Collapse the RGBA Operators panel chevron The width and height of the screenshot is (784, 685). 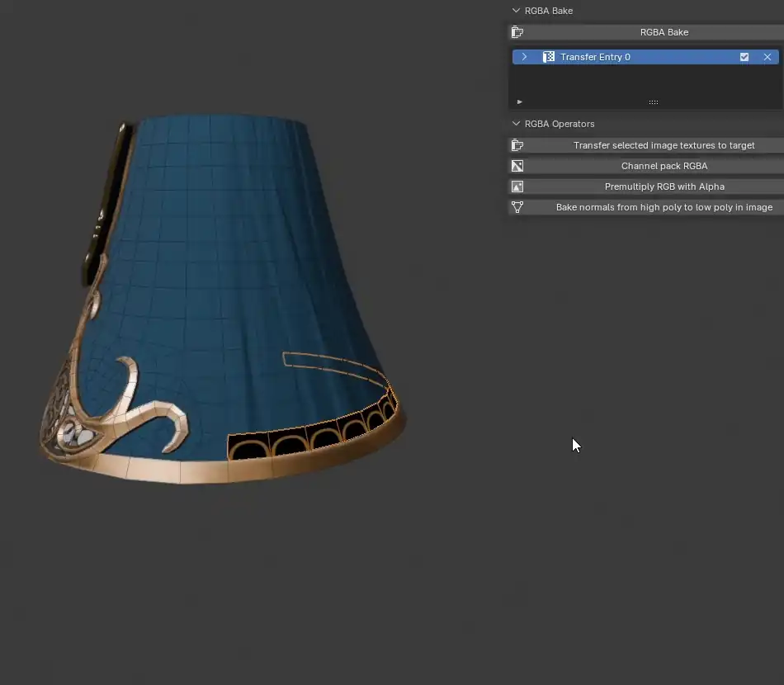click(516, 124)
